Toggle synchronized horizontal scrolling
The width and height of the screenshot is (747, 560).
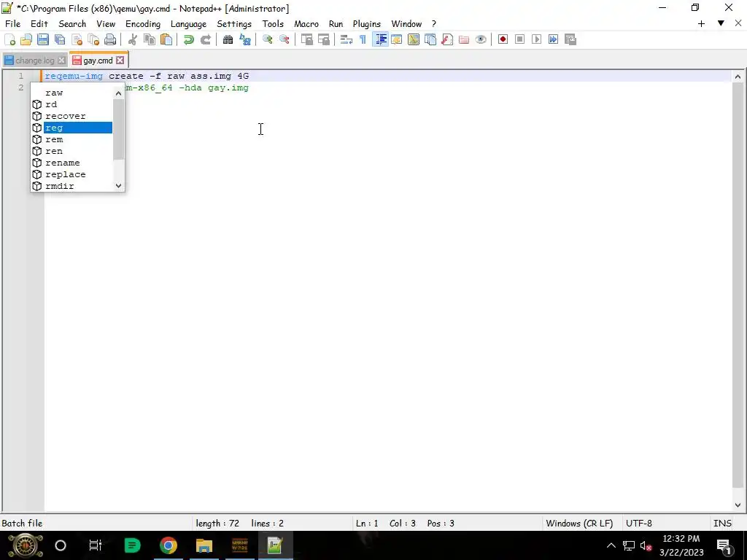pos(323,39)
